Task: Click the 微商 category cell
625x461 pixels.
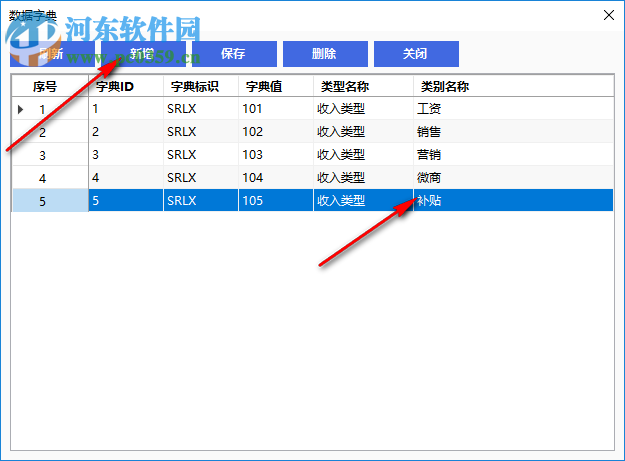Action: point(513,178)
